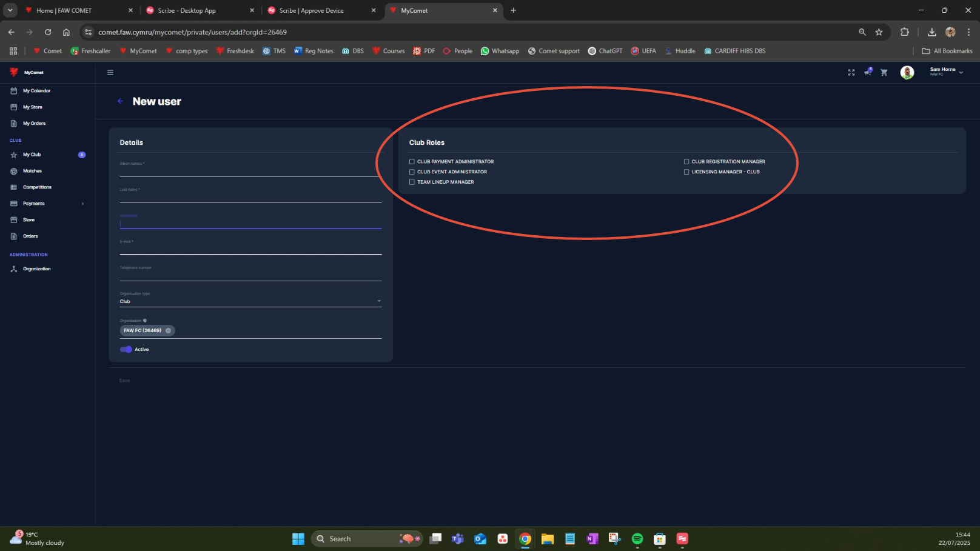The image size is (980, 551).
Task: Toggle the hamburger sidebar menu
Action: (110, 72)
